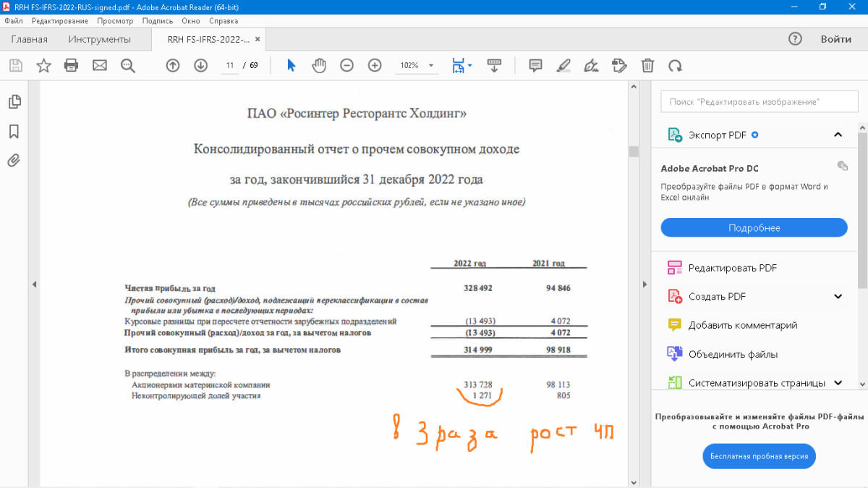Screen dimensions: 868x488
Task: Click the Подробнее button
Action: 754,227
